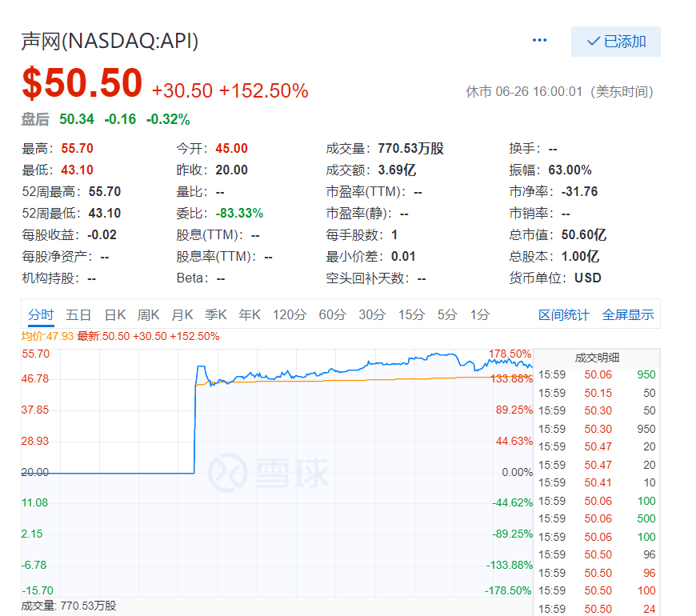Viewport: 696px width, 616px height.
Task: Click the 成交明细 panel header
Action: (597, 358)
